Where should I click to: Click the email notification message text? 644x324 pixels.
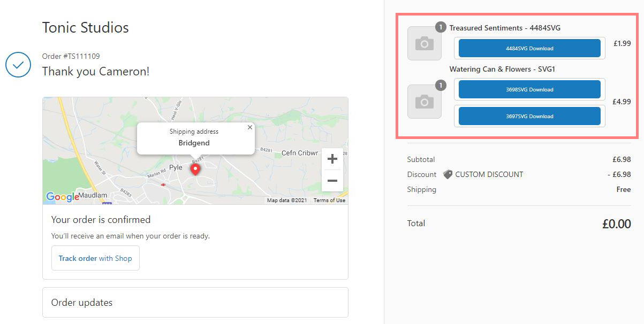pyautogui.click(x=131, y=236)
